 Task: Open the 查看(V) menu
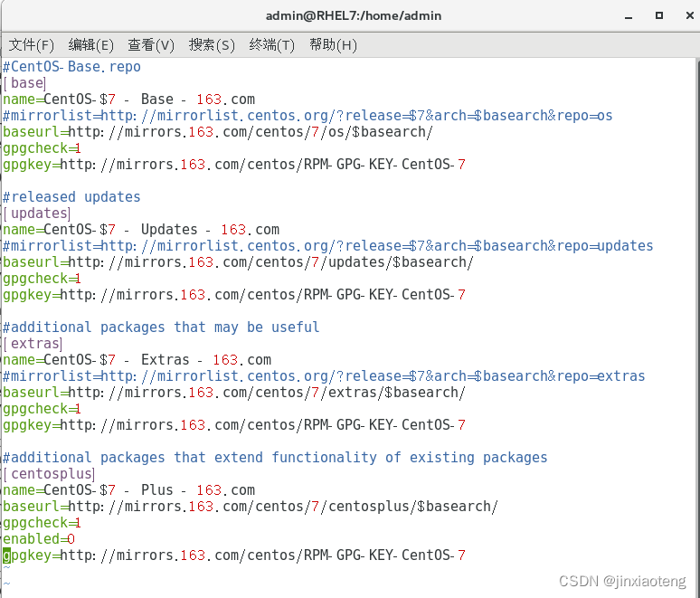pyautogui.click(x=151, y=45)
